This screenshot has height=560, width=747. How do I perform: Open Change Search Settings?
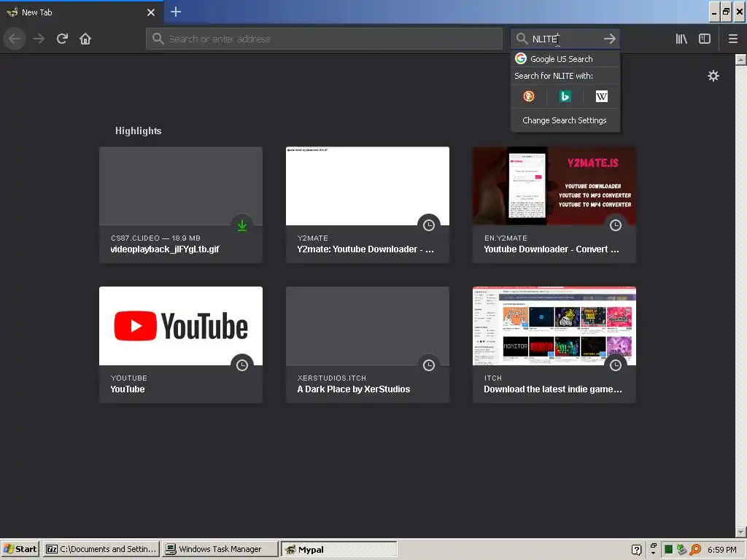tap(565, 120)
